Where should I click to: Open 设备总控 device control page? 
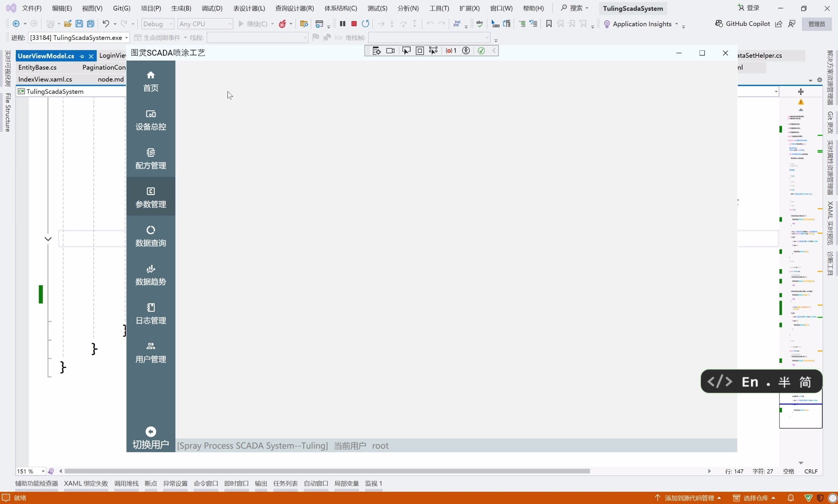151,120
